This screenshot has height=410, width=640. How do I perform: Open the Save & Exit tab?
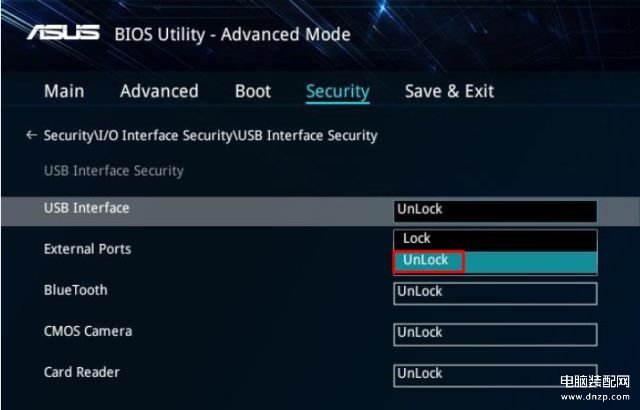[449, 91]
